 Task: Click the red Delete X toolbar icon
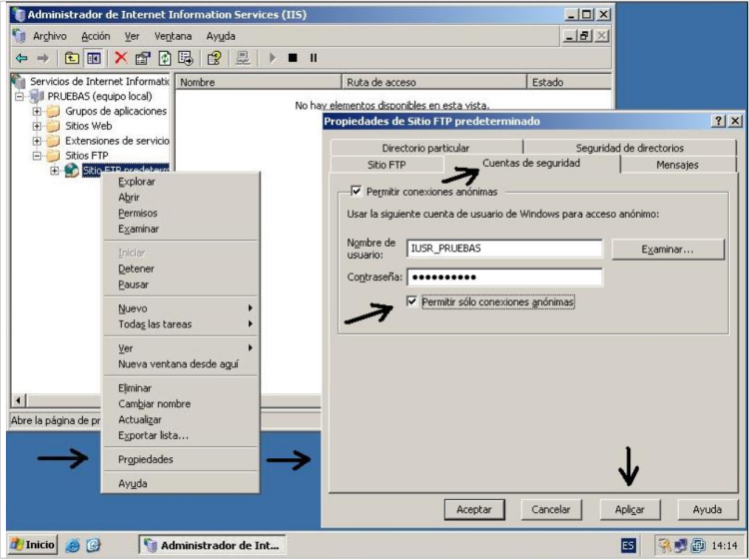click(x=121, y=58)
